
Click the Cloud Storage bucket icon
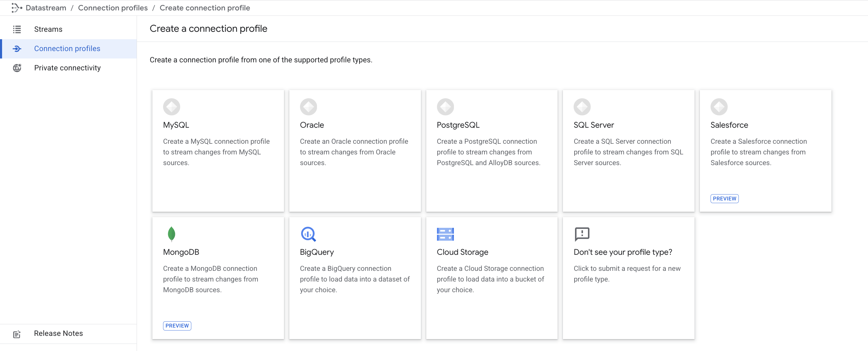tap(445, 234)
